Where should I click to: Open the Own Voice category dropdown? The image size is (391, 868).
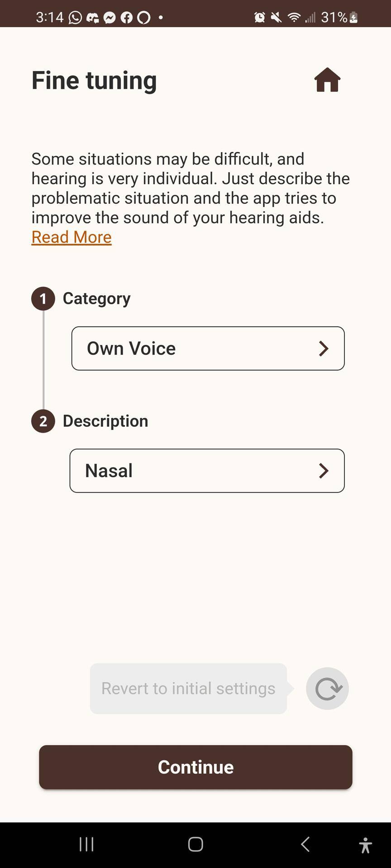[208, 348]
